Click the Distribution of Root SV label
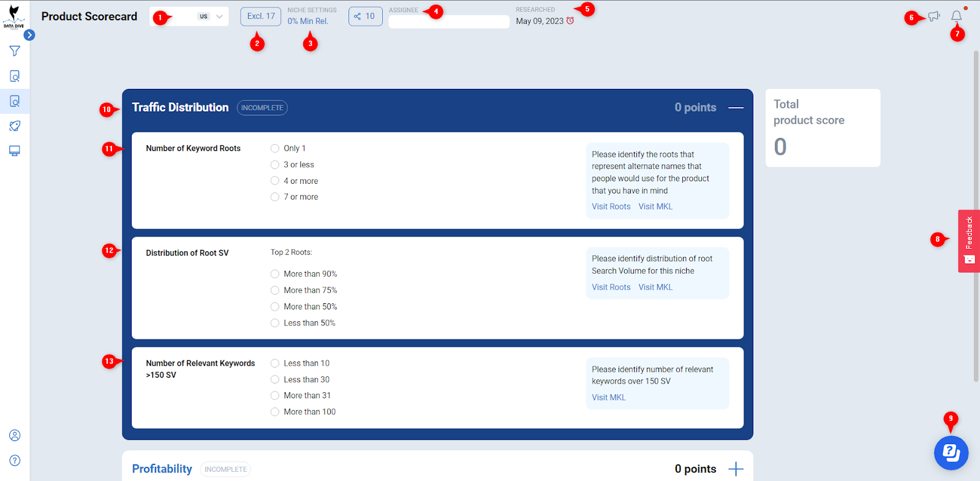 click(x=187, y=253)
